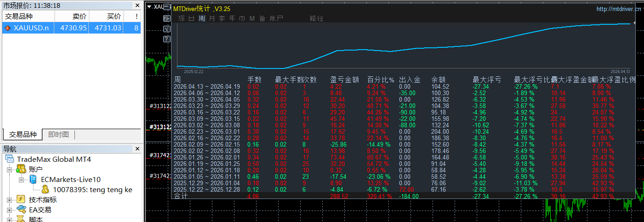Image resolution: width=644 pixels, height=222 pixels.
Task: Select the 备 tab in MTDriver
Action: pos(262,18)
